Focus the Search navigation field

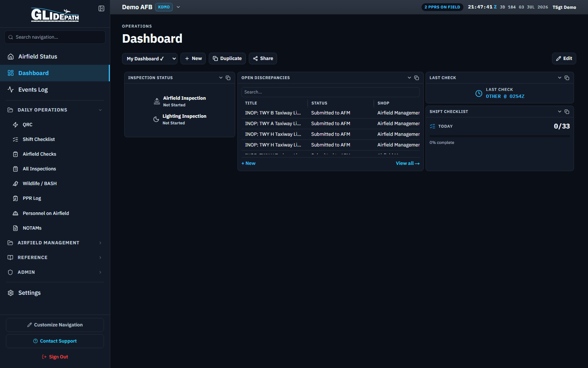tap(55, 37)
